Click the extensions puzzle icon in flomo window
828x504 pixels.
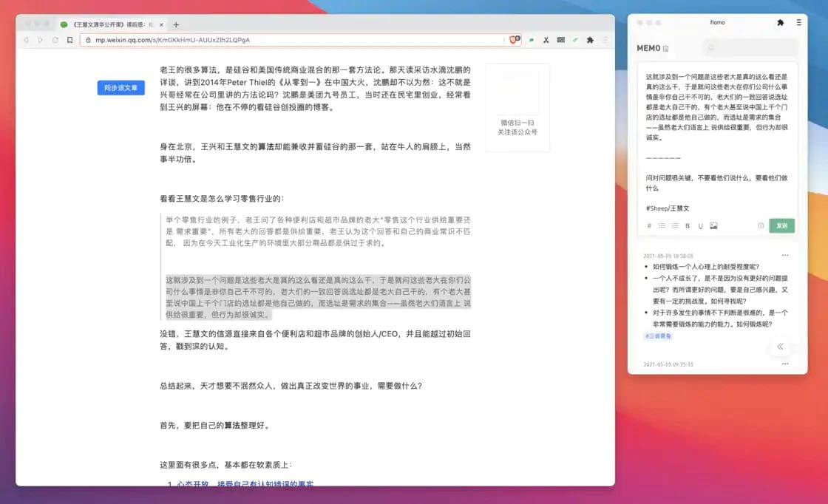coord(781,23)
